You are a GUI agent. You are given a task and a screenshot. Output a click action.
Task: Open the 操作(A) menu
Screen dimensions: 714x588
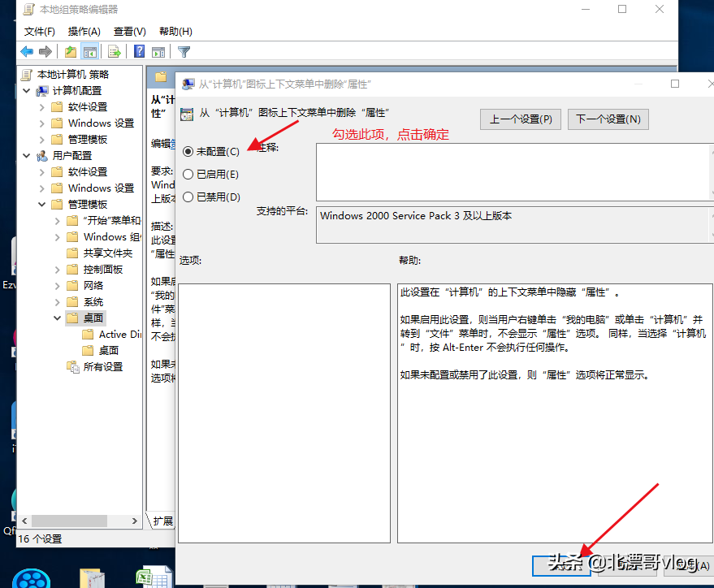point(84,32)
